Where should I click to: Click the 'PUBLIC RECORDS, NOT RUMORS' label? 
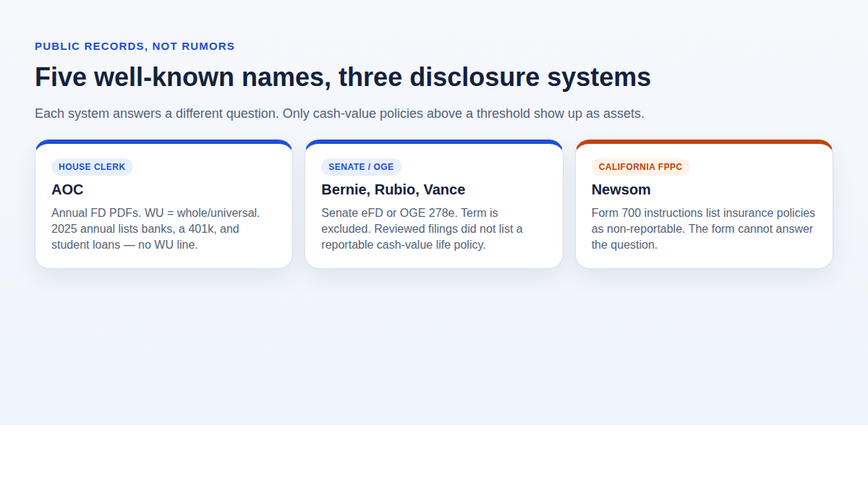point(135,46)
